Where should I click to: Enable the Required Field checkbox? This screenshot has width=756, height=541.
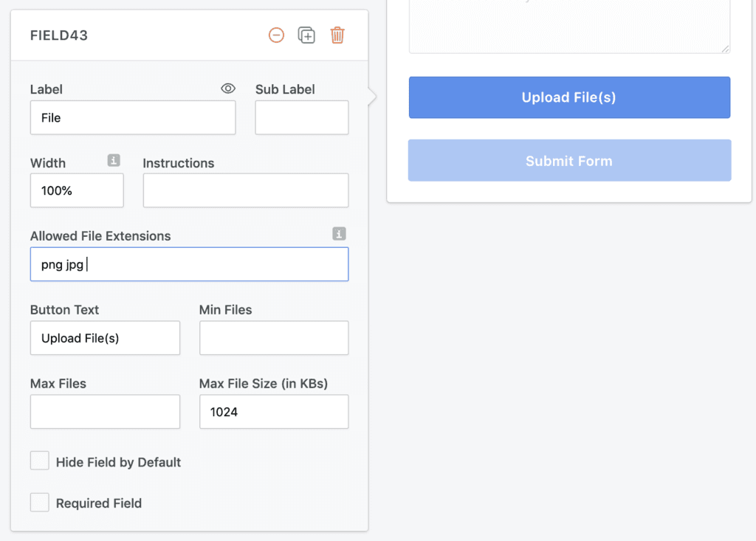pos(40,503)
